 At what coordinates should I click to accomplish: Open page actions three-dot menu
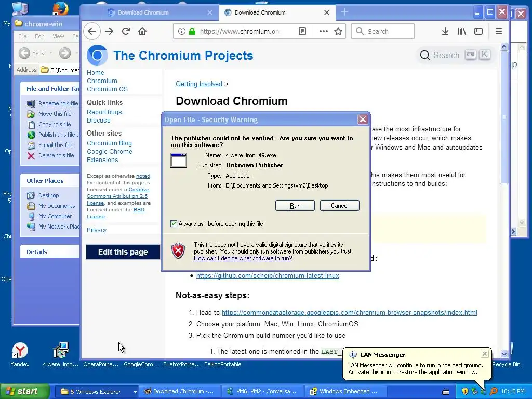point(324,31)
